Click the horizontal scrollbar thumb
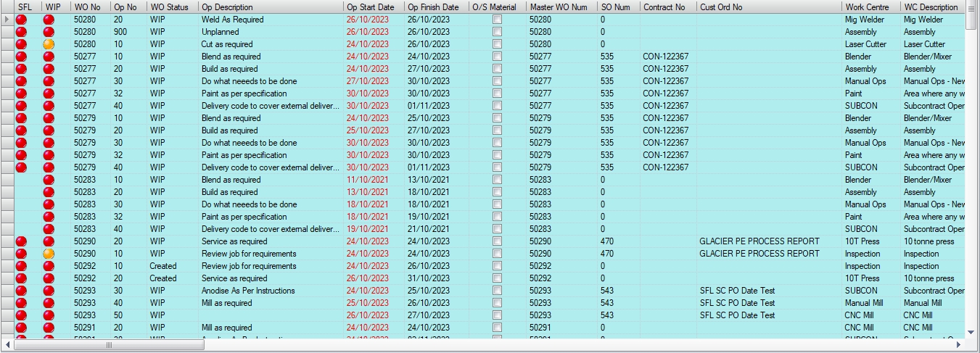Viewport: 980px width, 353px height. click(x=109, y=345)
